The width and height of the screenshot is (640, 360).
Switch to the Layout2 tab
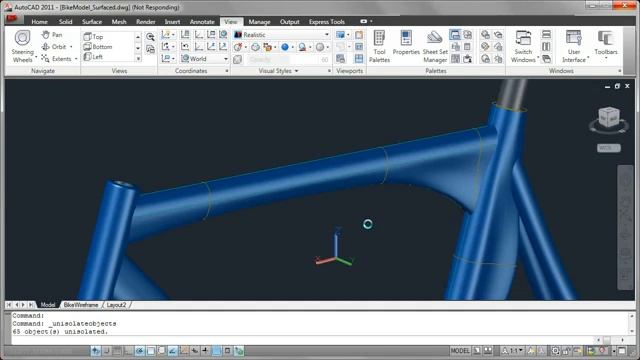click(x=116, y=305)
